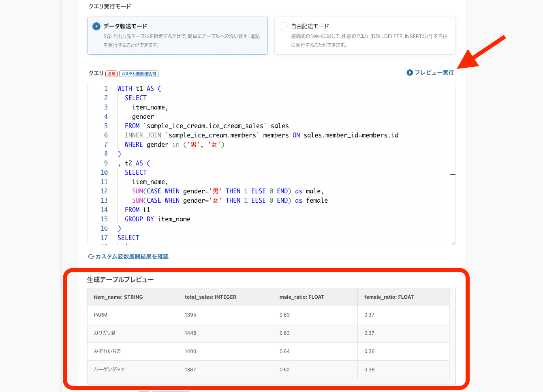The image size is (543, 392).
Task: Click the play icon beside プレビュー実行
Action: (x=410, y=73)
